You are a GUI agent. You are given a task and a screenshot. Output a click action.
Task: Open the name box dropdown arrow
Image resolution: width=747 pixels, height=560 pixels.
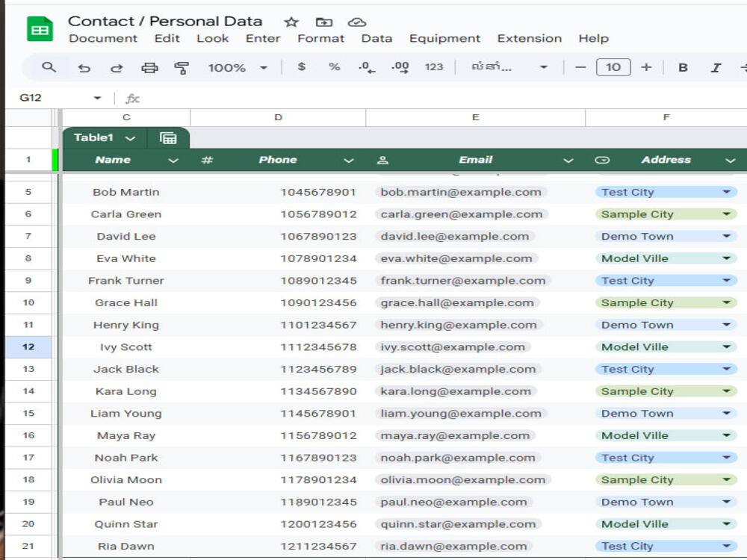point(97,98)
